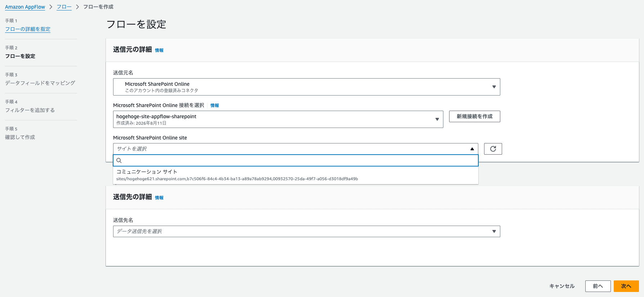Open the Amazon AppFlow breadcrumb link
The image size is (644, 297).
(x=25, y=7)
